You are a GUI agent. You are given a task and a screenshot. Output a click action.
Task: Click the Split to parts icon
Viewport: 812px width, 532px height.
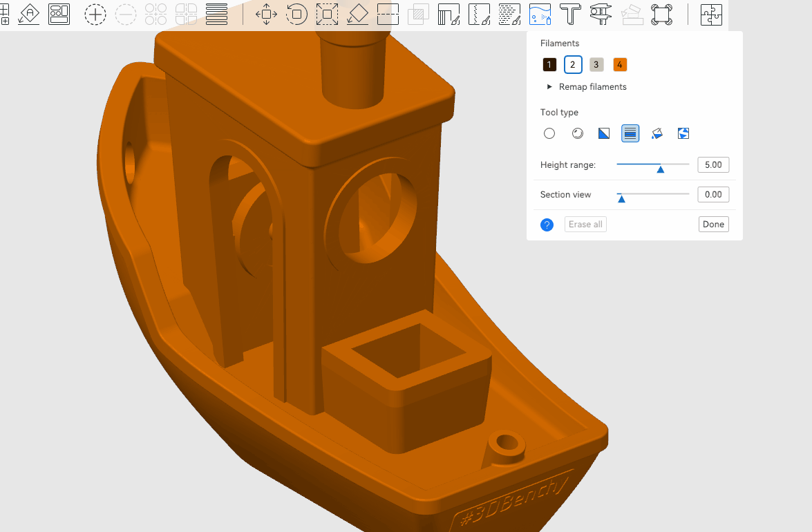186,14
